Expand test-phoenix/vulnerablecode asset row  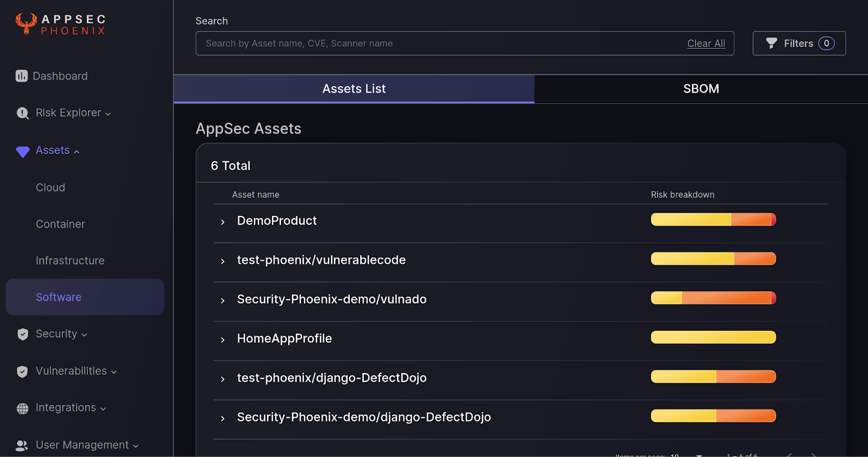[x=222, y=261]
